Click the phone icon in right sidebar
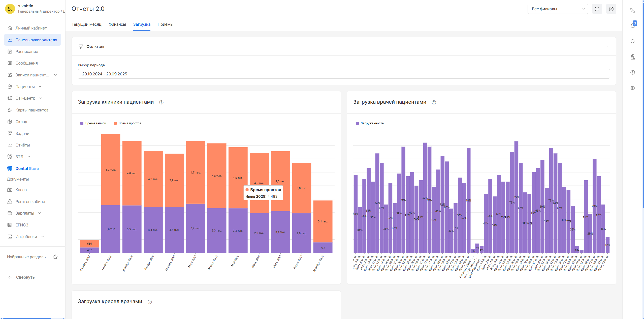The height and width of the screenshot is (319, 644). tap(632, 10)
